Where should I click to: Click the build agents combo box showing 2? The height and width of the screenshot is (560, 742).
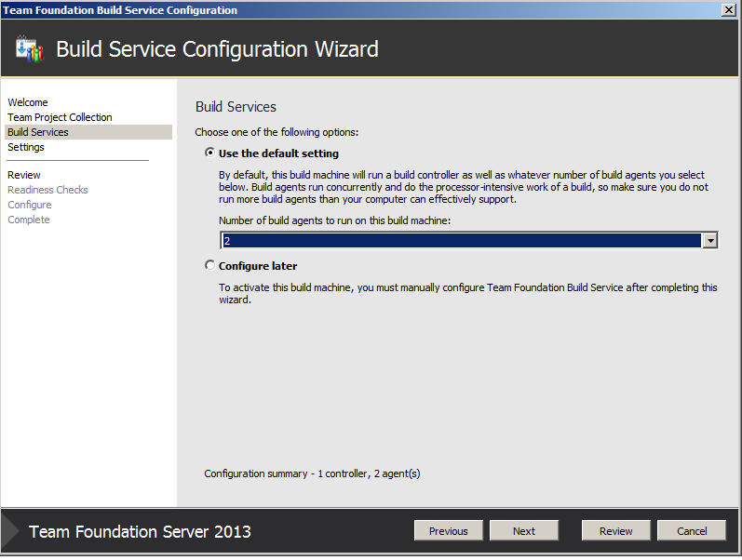[461, 240]
